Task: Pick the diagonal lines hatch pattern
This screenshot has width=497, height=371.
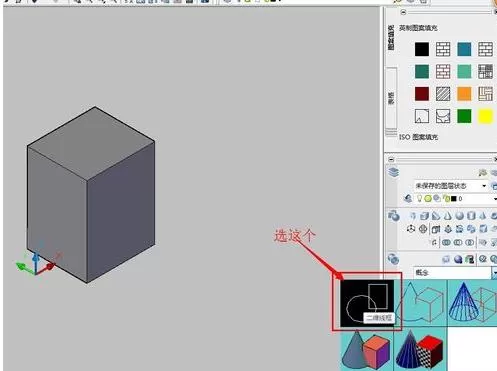Action: 443,94
